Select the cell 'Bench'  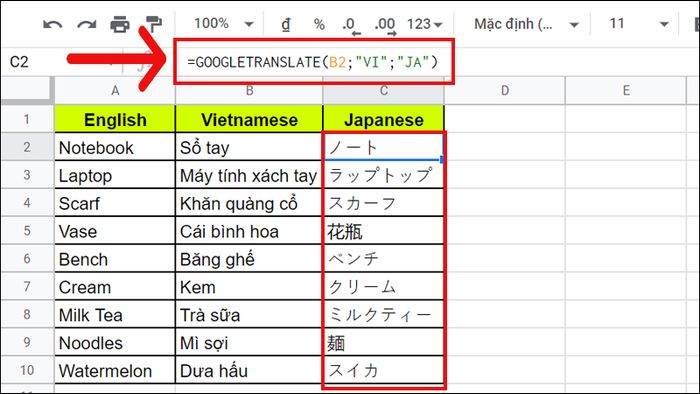coord(115,259)
